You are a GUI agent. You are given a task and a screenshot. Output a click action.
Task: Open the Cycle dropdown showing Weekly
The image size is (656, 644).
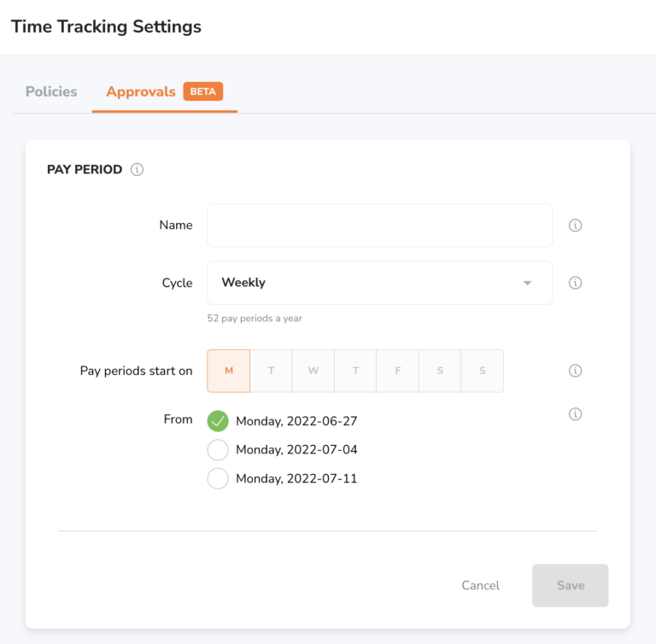[379, 283]
